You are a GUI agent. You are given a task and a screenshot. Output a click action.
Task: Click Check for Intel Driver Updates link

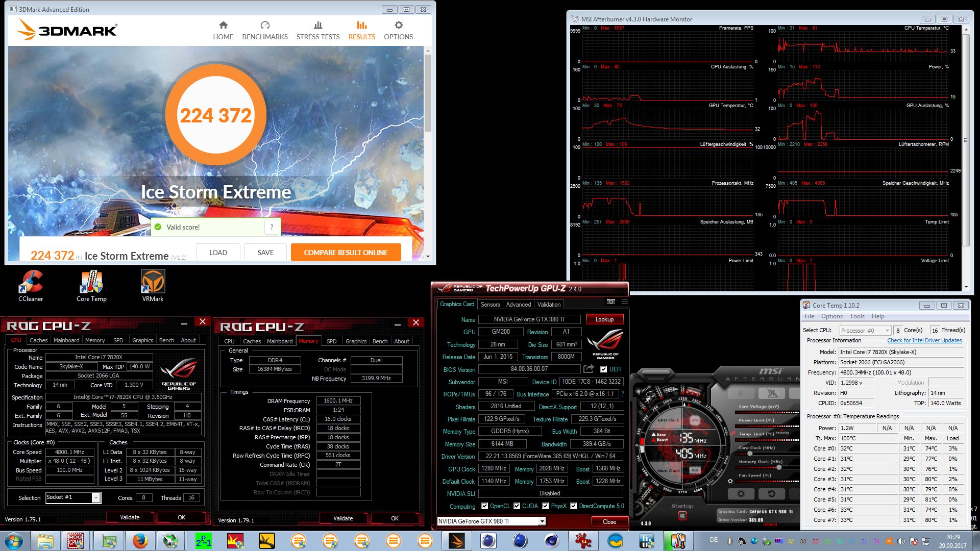tap(924, 340)
